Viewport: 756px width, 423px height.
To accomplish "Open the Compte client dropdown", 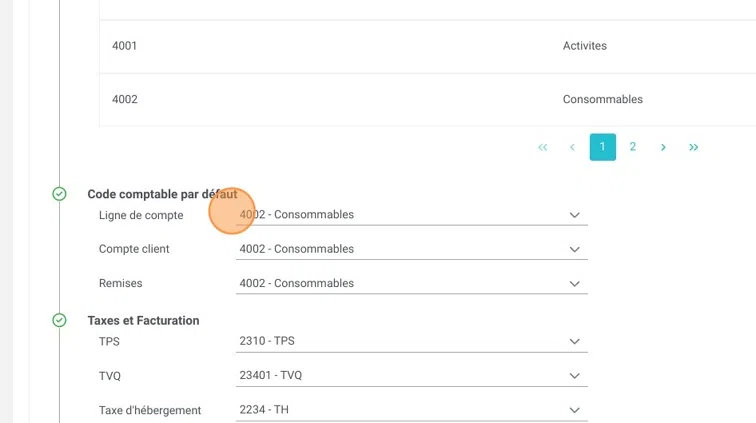I will click(411, 249).
